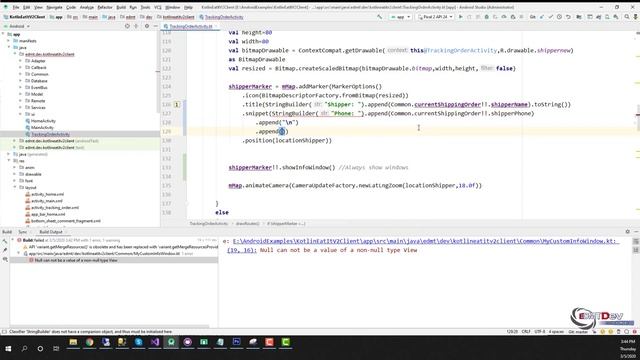Open the VCS menu
The image size is (640, 360).
pyautogui.click(x=158, y=7)
